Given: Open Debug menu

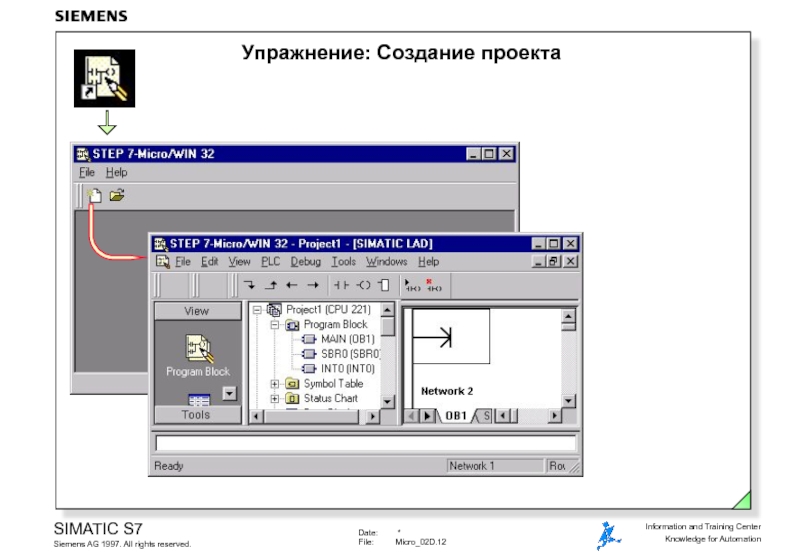Looking at the screenshot, I should pyautogui.click(x=306, y=262).
